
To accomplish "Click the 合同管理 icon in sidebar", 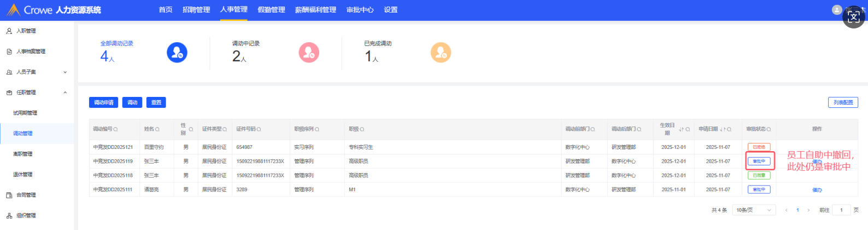I will click(9, 195).
